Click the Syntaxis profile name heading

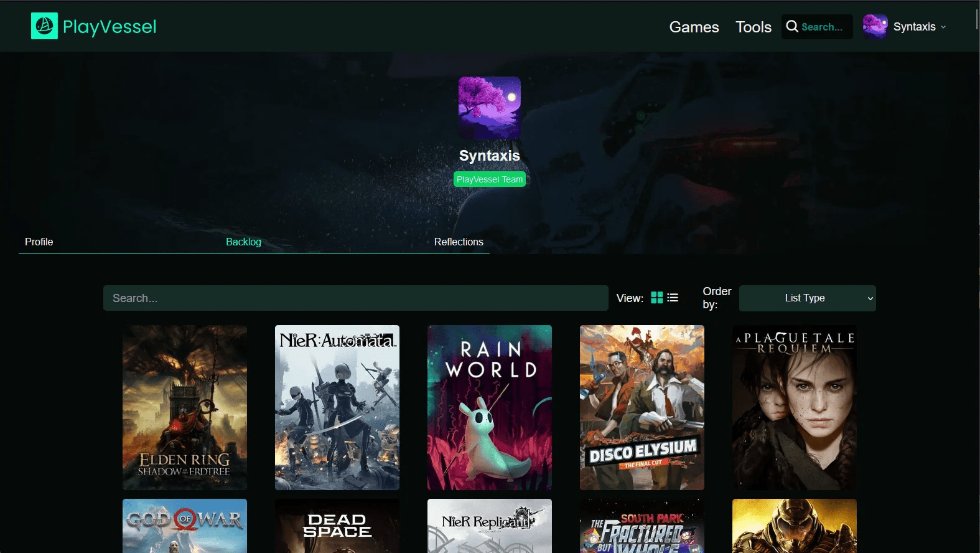click(x=490, y=156)
